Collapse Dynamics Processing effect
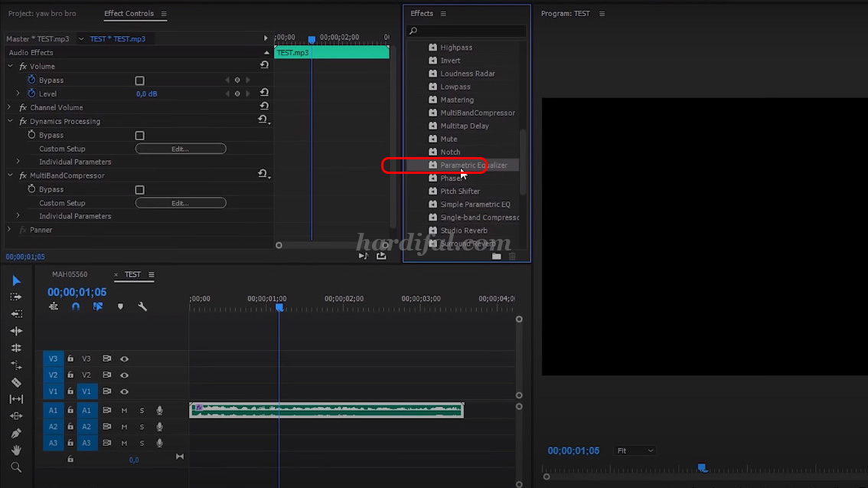The height and width of the screenshot is (488, 868). (10, 121)
